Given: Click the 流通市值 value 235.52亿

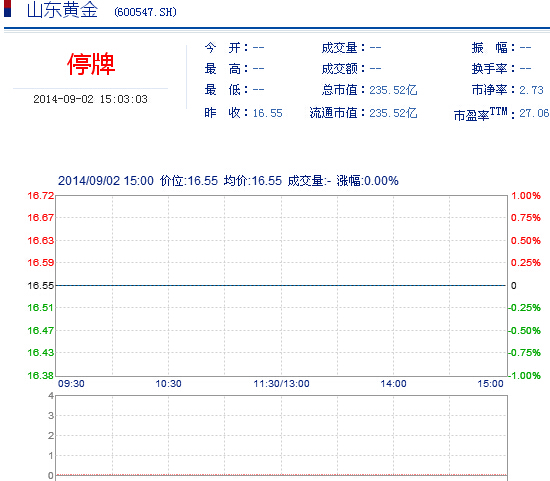Looking at the screenshot, I should 393,113.
